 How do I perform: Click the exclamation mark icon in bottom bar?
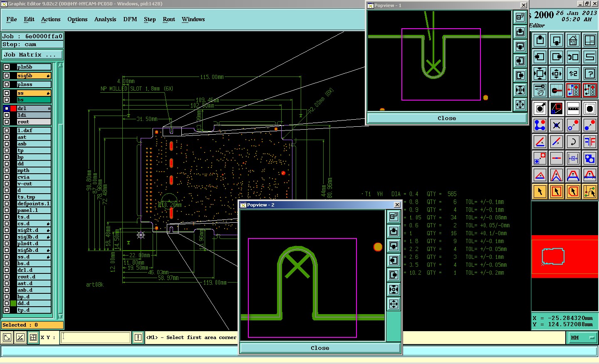[138, 337]
